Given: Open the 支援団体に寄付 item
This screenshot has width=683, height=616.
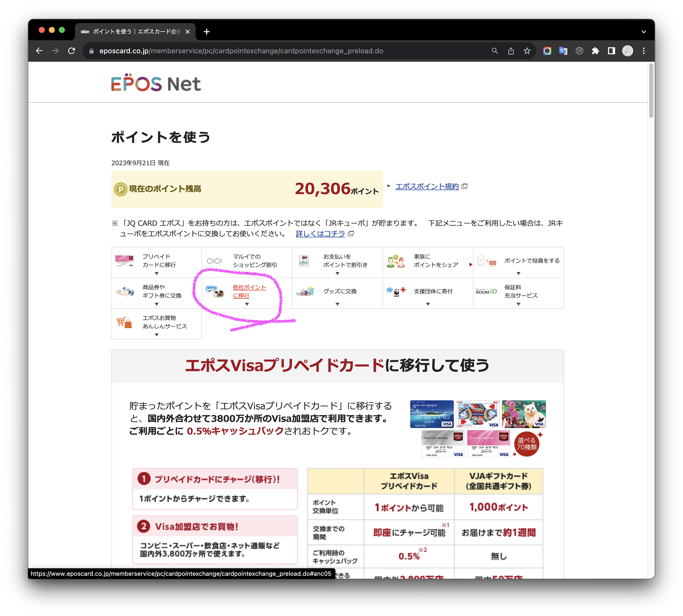Looking at the screenshot, I should tap(433, 291).
